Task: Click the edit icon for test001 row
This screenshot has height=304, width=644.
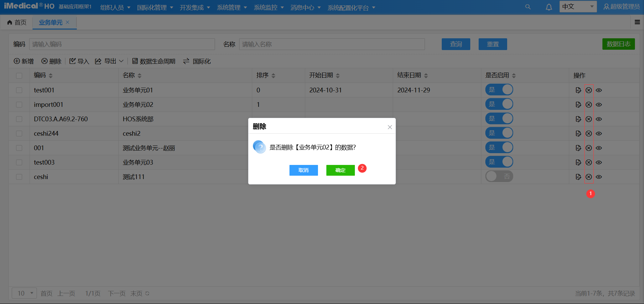Action: (578, 90)
